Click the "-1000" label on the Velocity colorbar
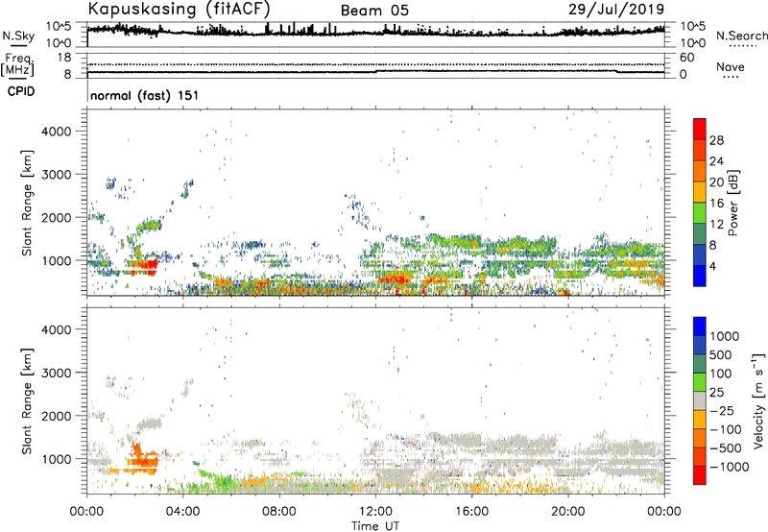Screen dimensions: 768x532 (x=730, y=467)
